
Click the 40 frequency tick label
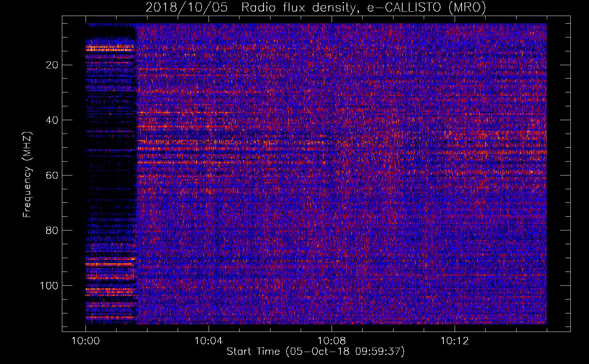[x=52, y=120]
